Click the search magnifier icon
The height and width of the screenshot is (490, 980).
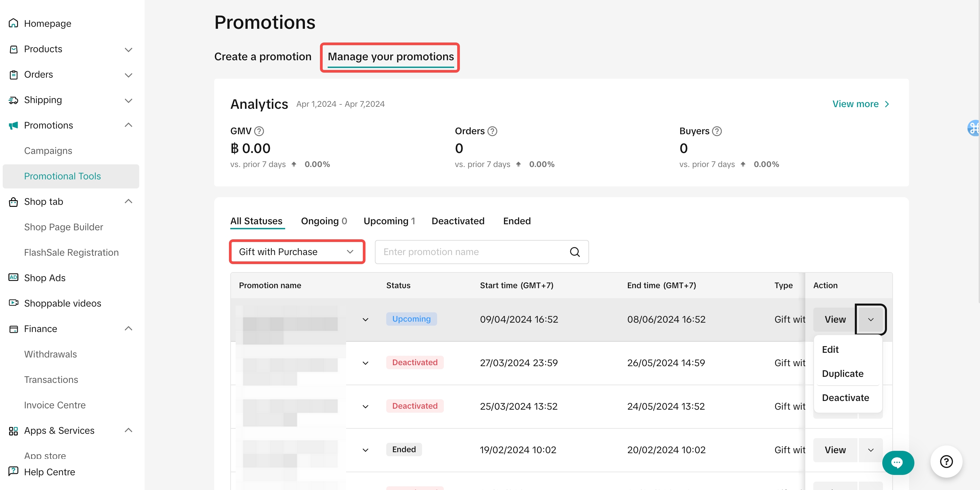point(575,252)
